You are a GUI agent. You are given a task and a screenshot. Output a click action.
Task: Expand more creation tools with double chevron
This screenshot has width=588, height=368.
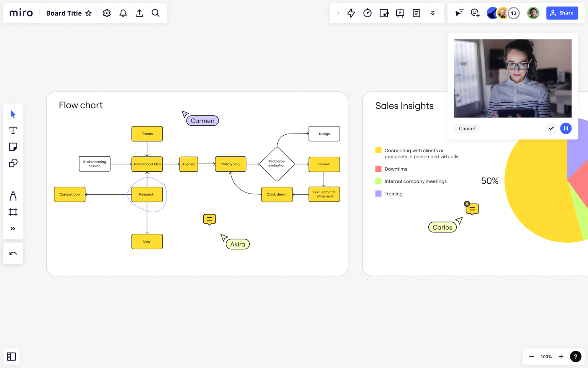[13, 228]
